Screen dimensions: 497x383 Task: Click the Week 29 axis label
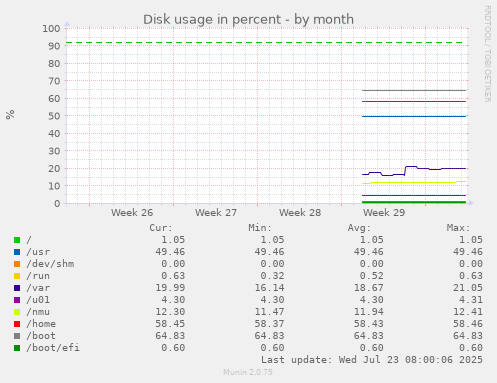point(384,213)
